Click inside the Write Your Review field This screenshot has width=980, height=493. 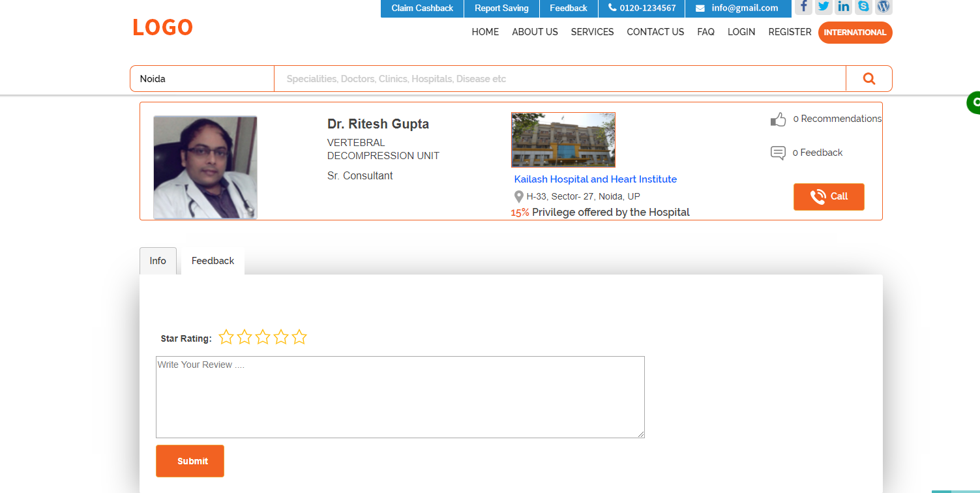400,396
